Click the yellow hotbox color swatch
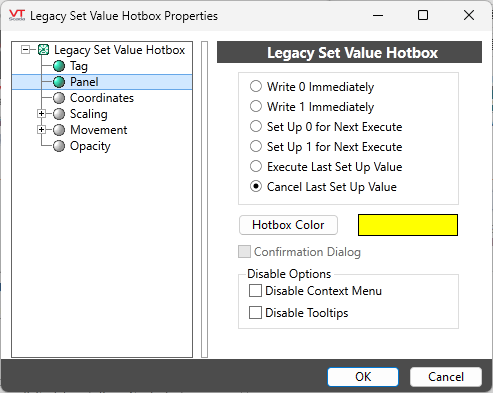Image resolution: width=493 pixels, height=393 pixels. [408, 225]
